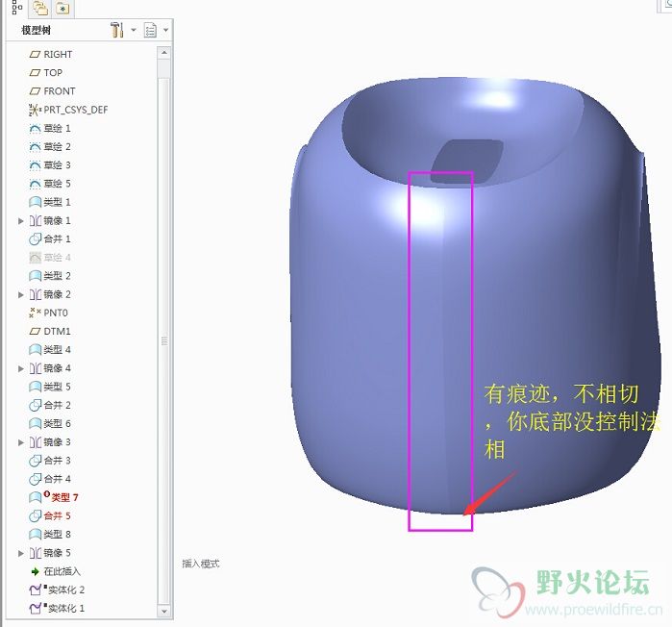Click the model tree scroll-down arrow
This screenshot has height=627, width=672.
pyautogui.click(x=164, y=611)
